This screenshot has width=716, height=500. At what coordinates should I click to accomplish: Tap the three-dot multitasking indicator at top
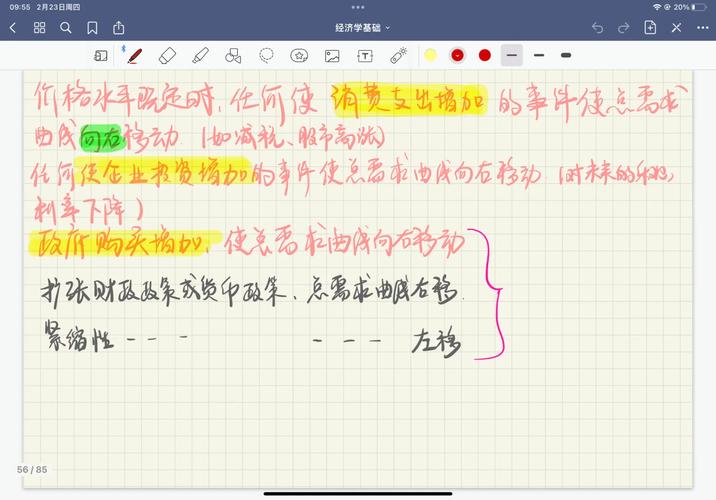pos(358,7)
